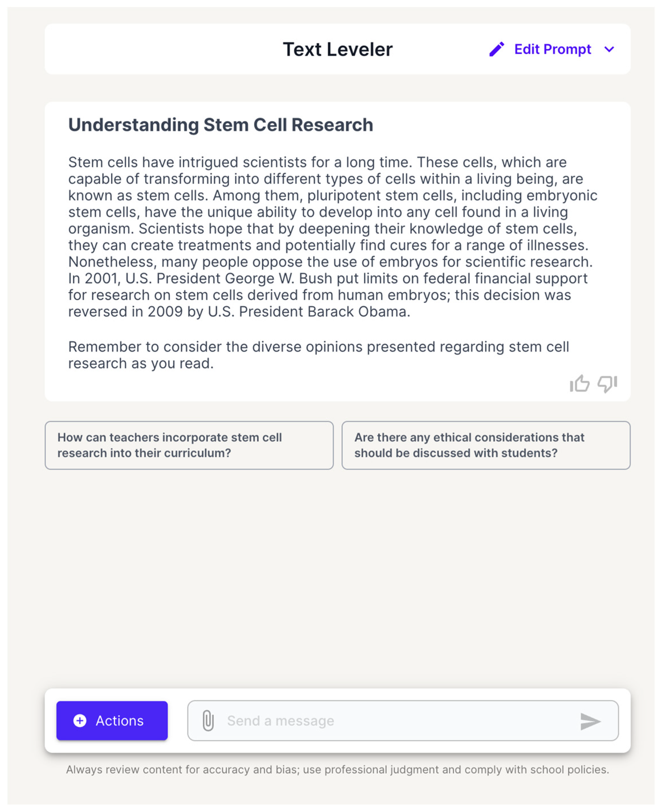The height and width of the screenshot is (812, 660).
Task: Choose the ethical considerations suggested question
Action: coord(485,445)
